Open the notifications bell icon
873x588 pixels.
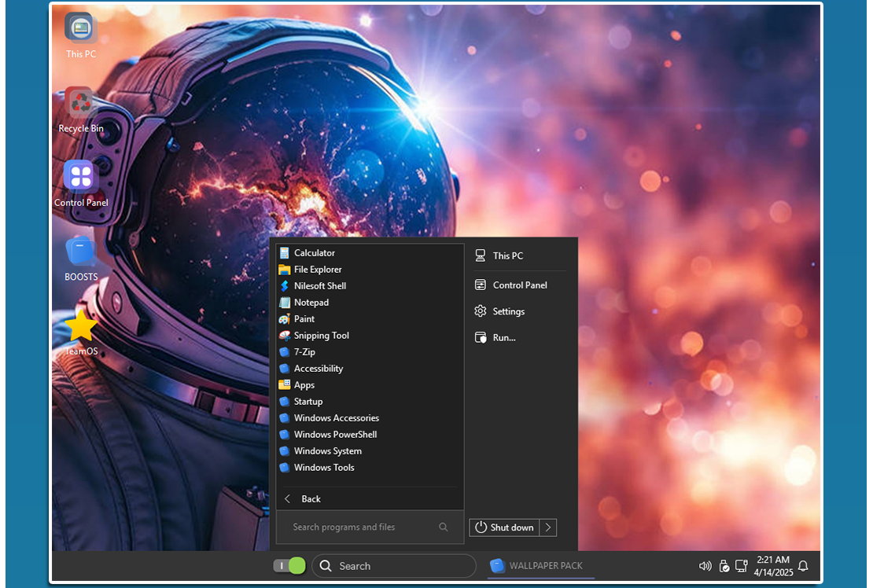pyautogui.click(x=803, y=566)
